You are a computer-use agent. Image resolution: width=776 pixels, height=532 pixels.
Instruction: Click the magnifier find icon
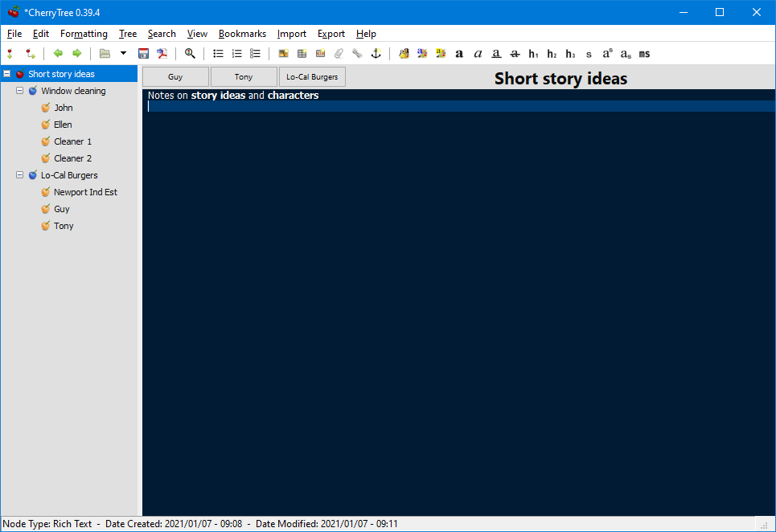click(x=190, y=53)
